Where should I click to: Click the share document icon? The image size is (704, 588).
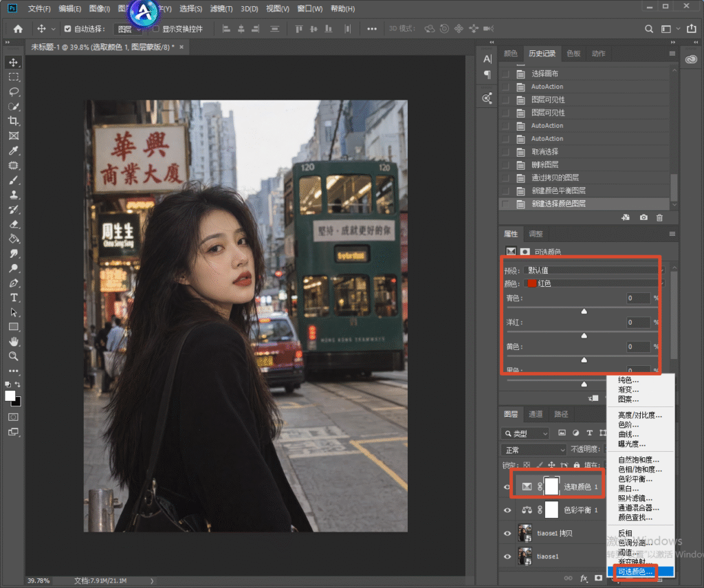(x=692, y=29)
